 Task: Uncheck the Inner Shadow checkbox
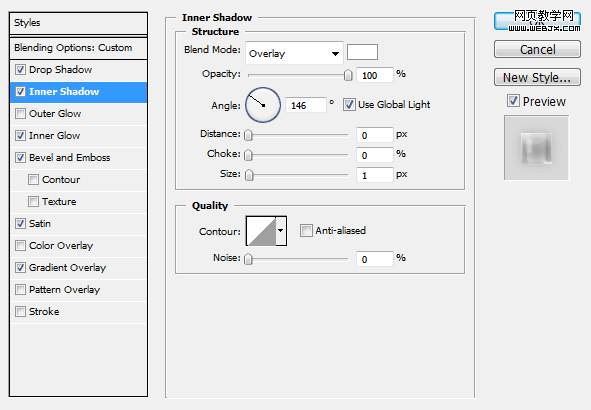20,92
